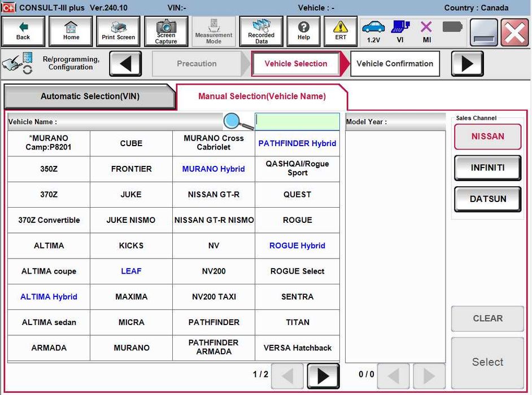The height and width of the screenshot is (395, 532).
Task: Click the CLEAR button
Action: pyautogui.click(x=487, y=318)
